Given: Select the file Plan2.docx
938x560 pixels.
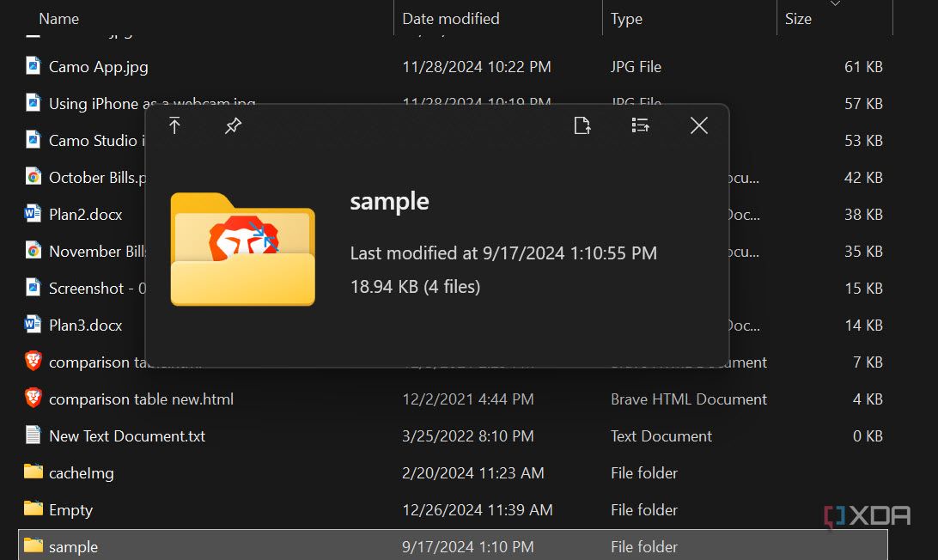Looking at the screenshot, I should coord(86,215).
